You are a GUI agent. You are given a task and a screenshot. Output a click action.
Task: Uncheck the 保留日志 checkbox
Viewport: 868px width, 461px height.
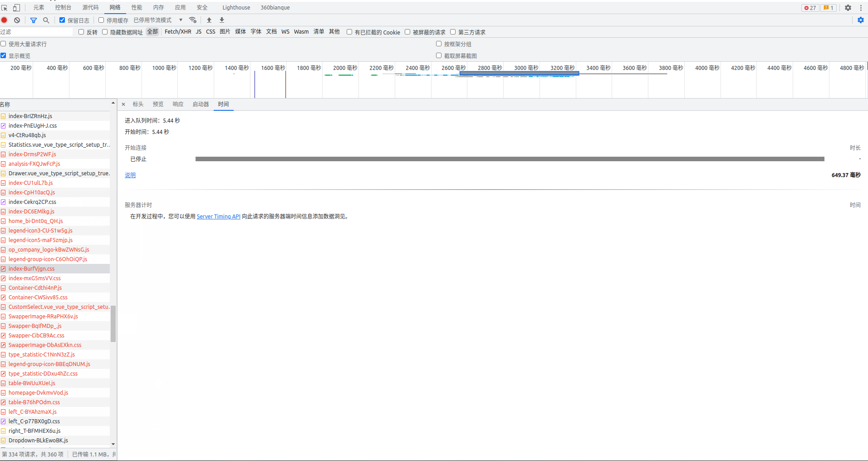62,20
